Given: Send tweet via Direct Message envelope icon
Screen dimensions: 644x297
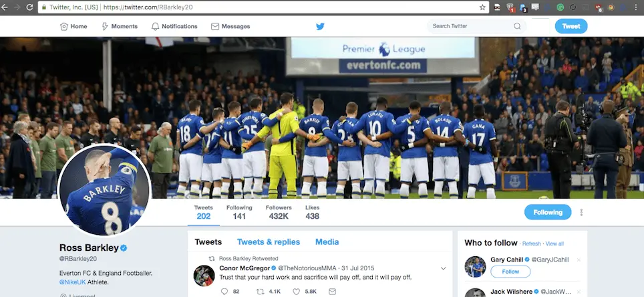Looking at the screenshot, I should pos(332,292).
